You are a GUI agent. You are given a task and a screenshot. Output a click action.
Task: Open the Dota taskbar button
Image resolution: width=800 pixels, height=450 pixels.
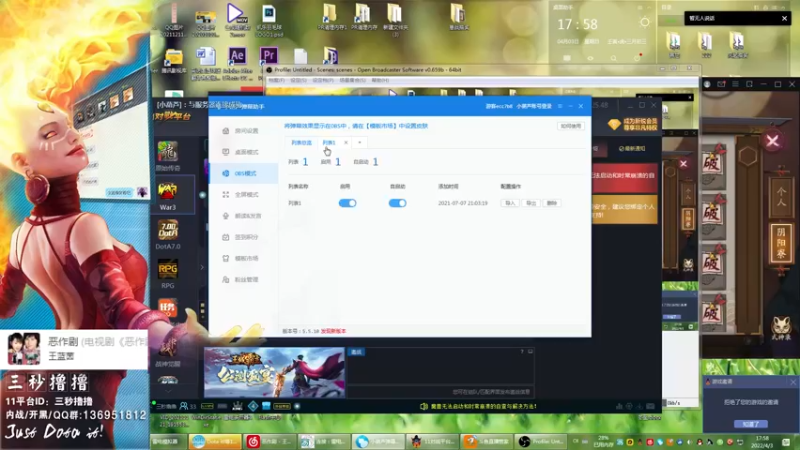click(x=215, y=441)
